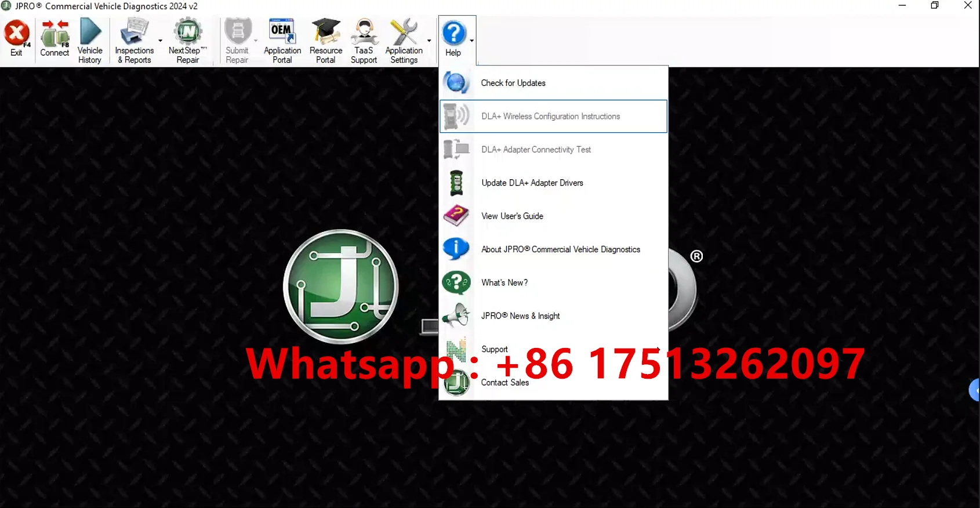
Task: Open the What's New? entry
Action: [554, 283]
